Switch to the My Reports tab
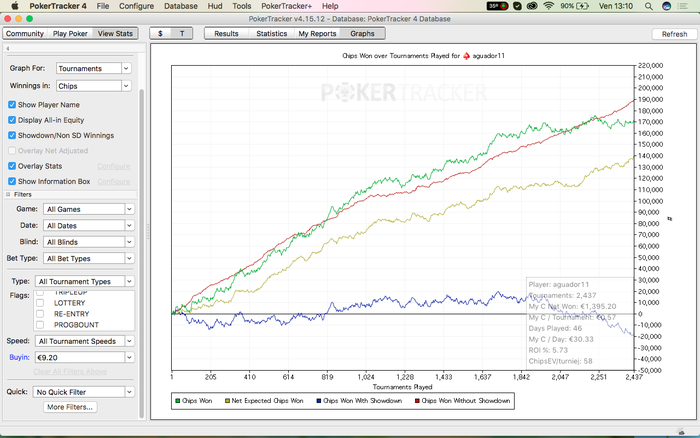700x438 pixels. tap(317, 33)
